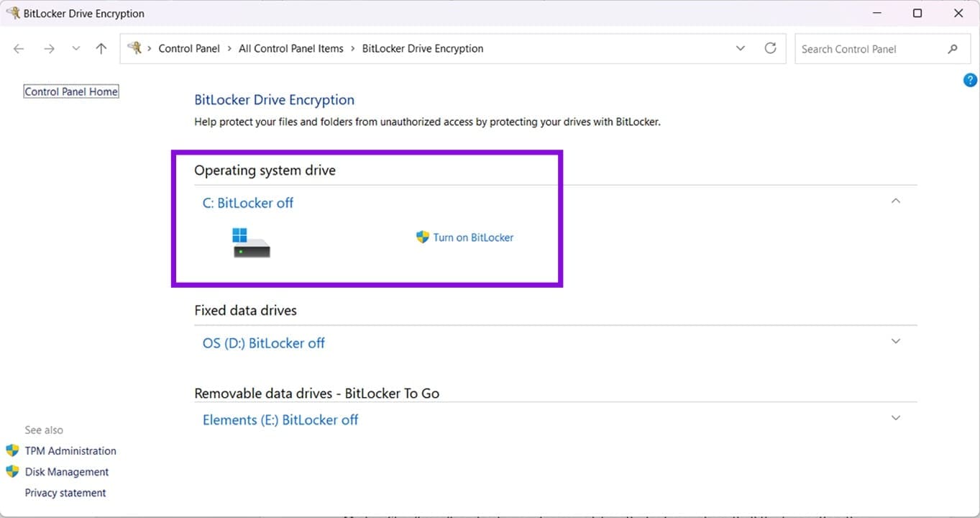Open the Privacy statement link
The image size is (980, 518).
(65, 493)
